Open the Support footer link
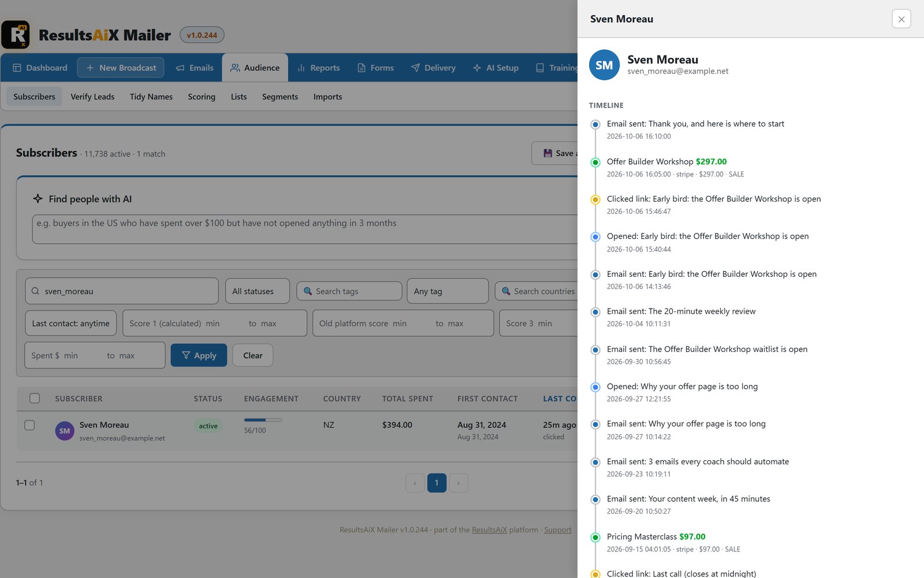Image resolution: width=924 pixels, height=578 pixels. [557, 529]
